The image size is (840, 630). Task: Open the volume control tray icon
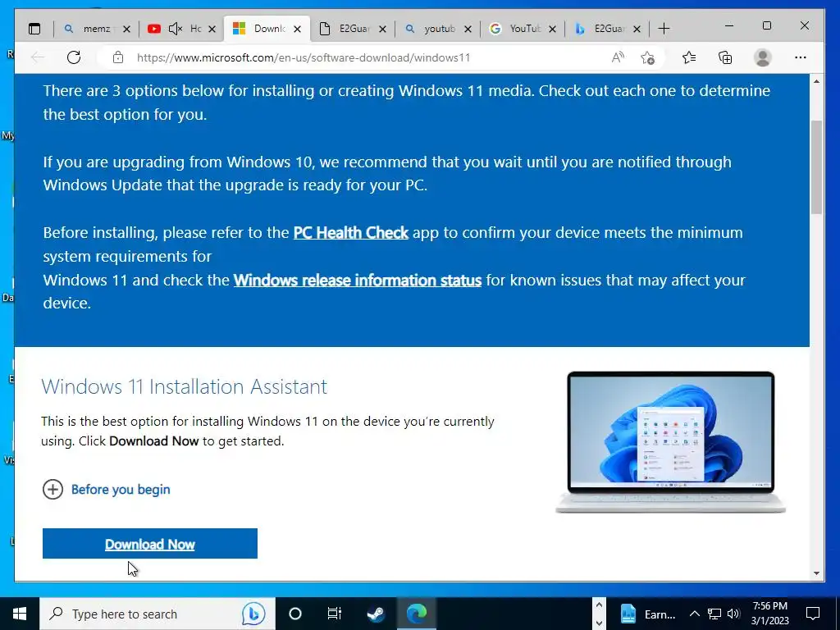(733, 614)
